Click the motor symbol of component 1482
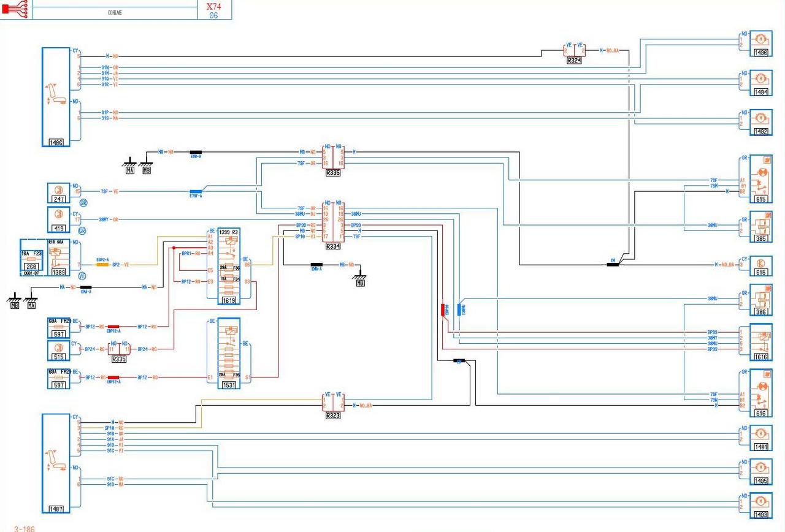Screen dimensions: 785x532 coord(760,118)
